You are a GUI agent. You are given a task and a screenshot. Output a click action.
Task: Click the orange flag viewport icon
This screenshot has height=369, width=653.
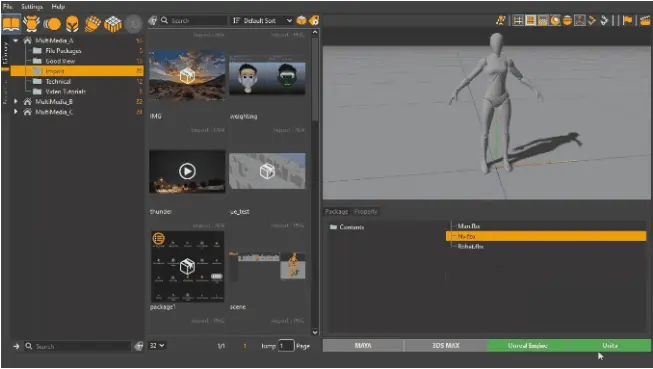628,20
